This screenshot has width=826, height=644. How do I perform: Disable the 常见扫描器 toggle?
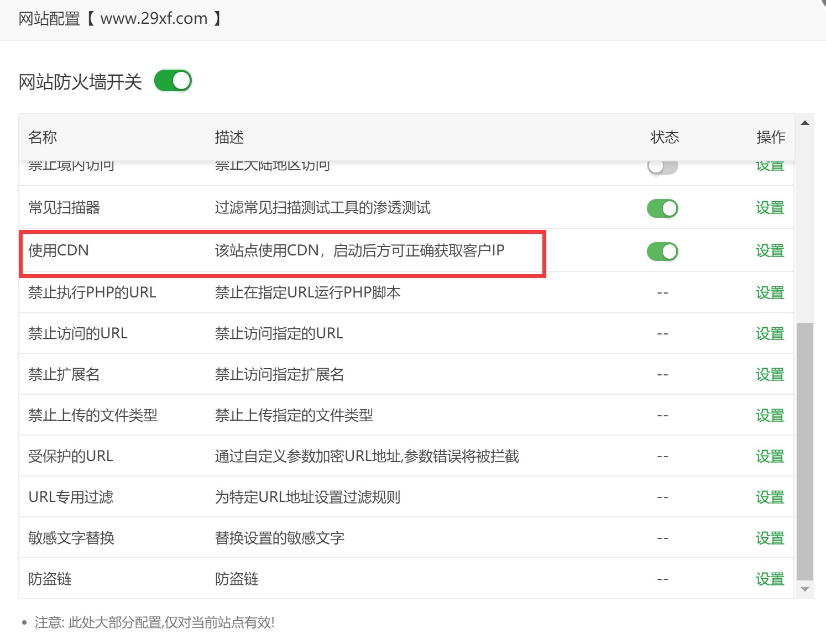[x=662, y=208]
